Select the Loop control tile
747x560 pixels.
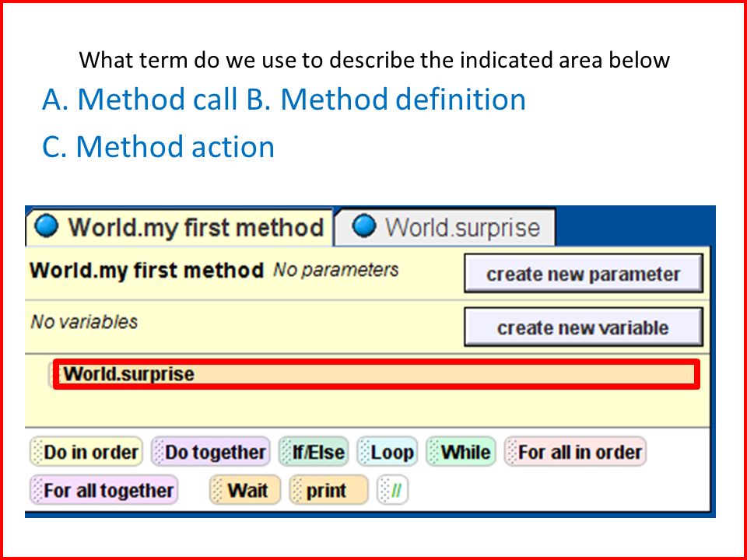pos(388,451)
